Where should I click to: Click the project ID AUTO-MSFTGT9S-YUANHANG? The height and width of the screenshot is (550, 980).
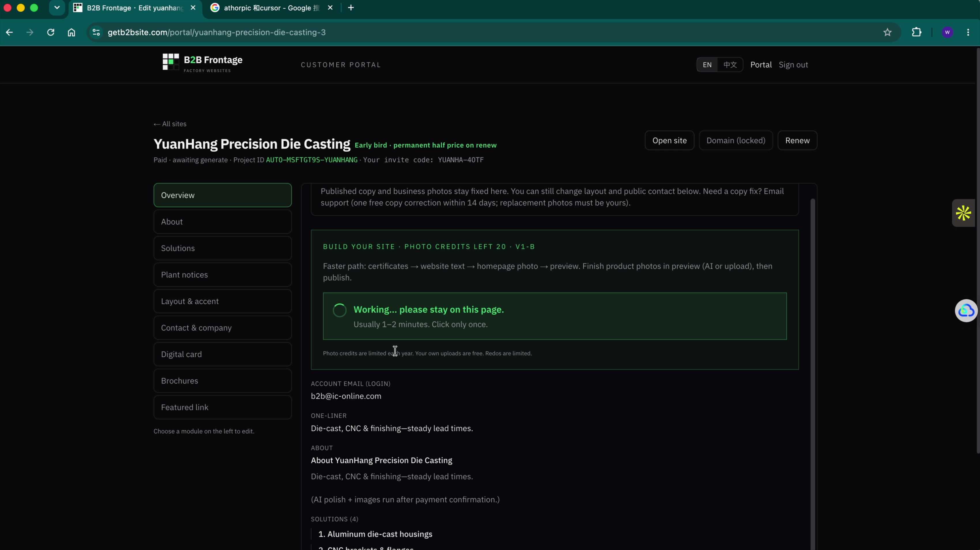(x=312, y=160)
